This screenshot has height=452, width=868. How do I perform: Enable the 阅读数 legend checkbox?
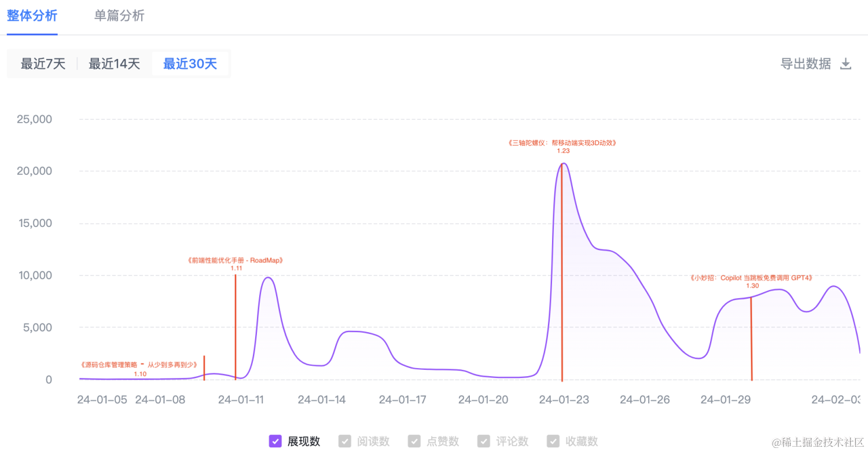point(345,441)
